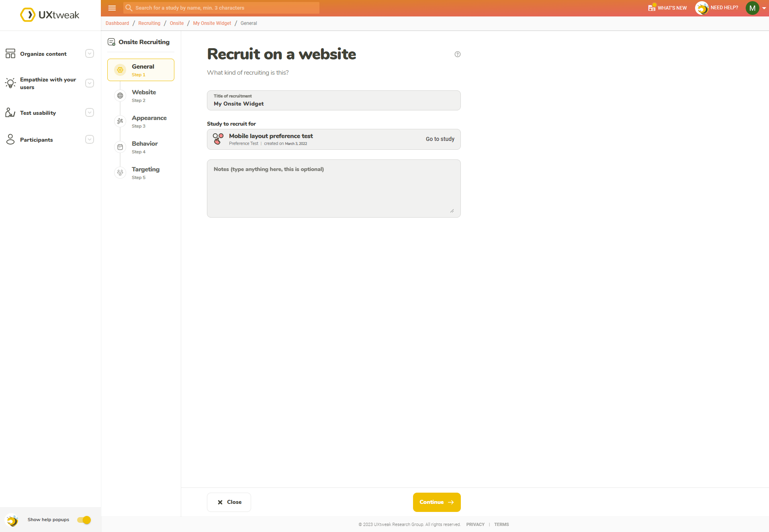Select the Organize content sidebar icon
The height and width of the screenshot is (532, 769).
point(10,53)
